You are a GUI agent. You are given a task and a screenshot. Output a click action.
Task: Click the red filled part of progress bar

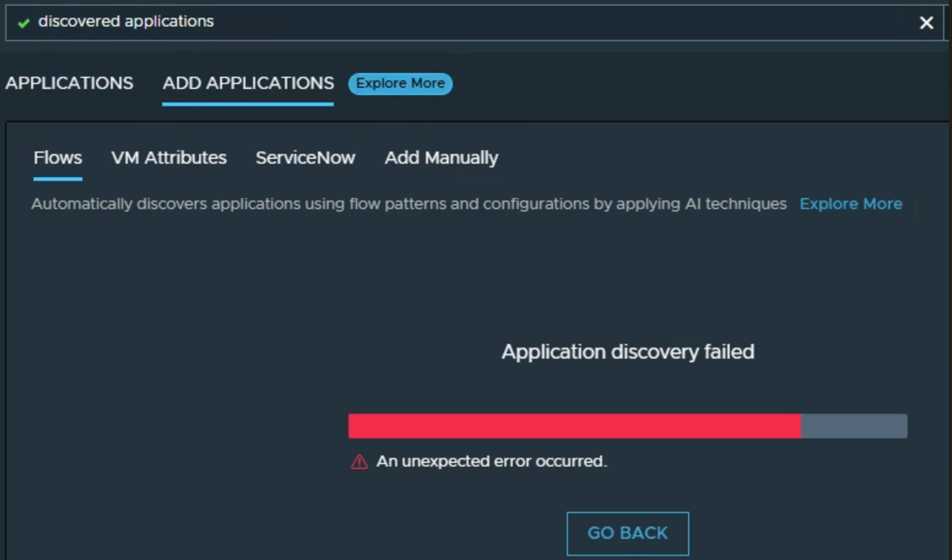point(573,426)
